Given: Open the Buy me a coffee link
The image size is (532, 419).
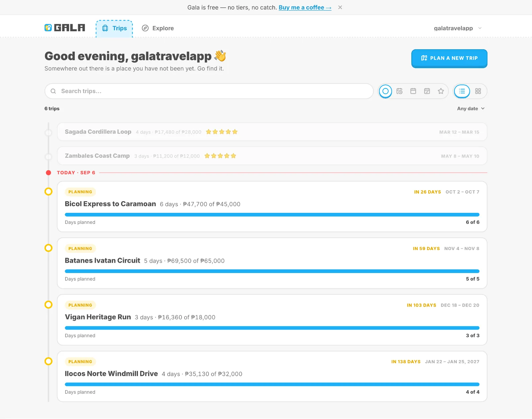Looking at the screenshot, I should point(305,7).
